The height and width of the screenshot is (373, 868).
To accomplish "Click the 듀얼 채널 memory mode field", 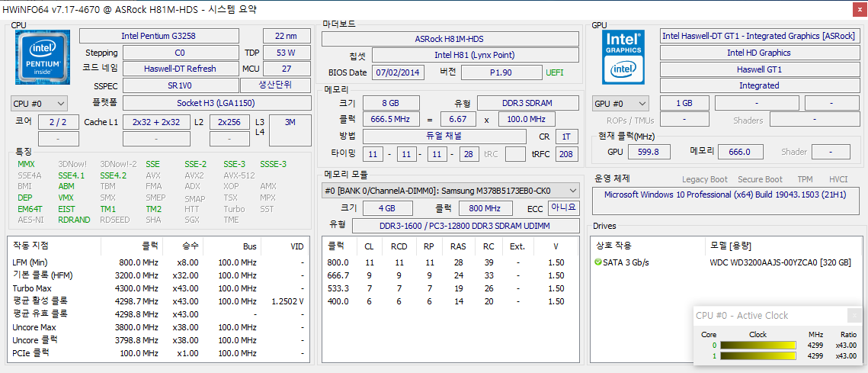I will [444, 137].
